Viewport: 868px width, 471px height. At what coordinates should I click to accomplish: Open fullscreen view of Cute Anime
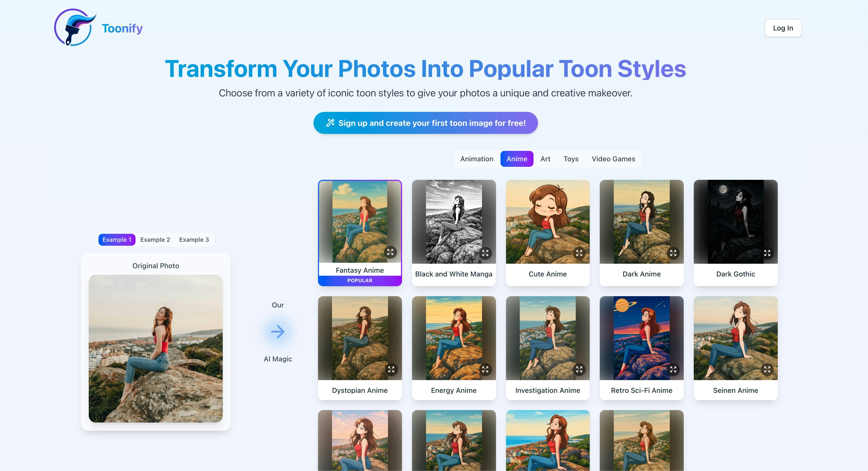579,253
